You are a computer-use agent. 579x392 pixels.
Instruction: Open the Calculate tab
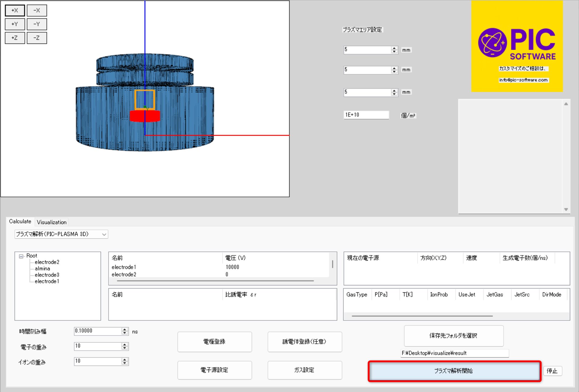(x=20, y=222)
